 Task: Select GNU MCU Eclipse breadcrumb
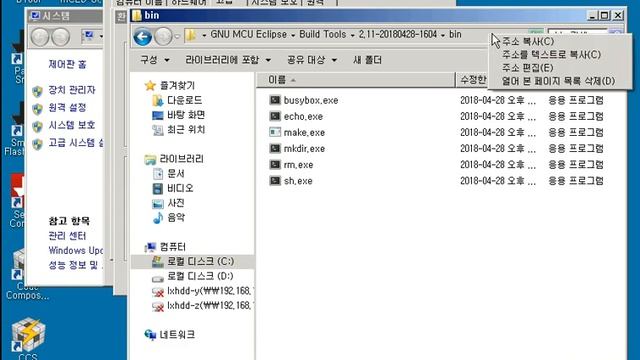click(248, 35)
